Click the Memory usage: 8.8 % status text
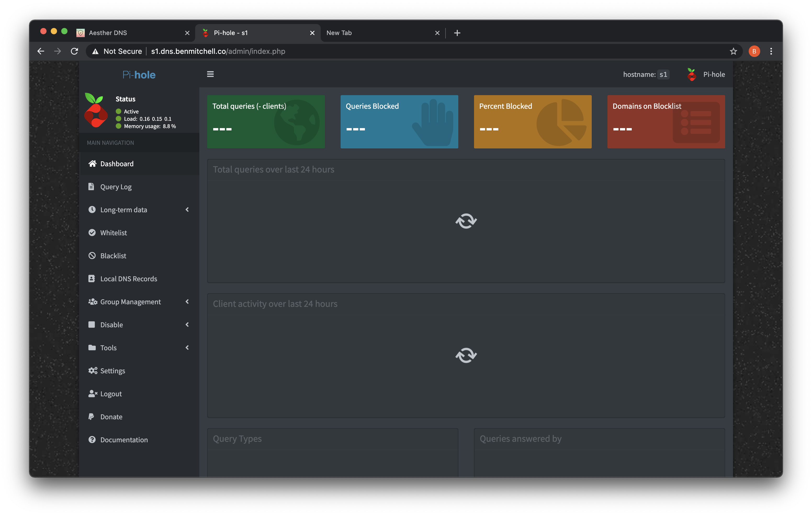 click(150, 126)
